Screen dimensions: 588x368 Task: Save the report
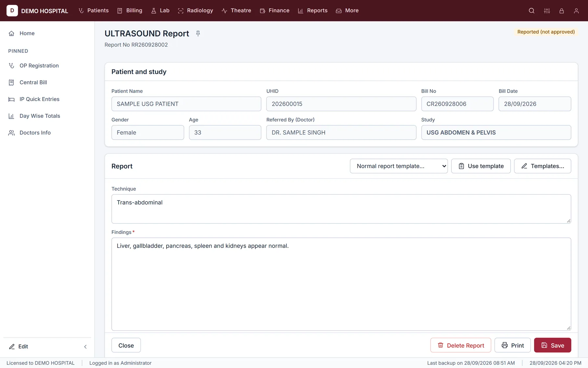coord(553,345)
